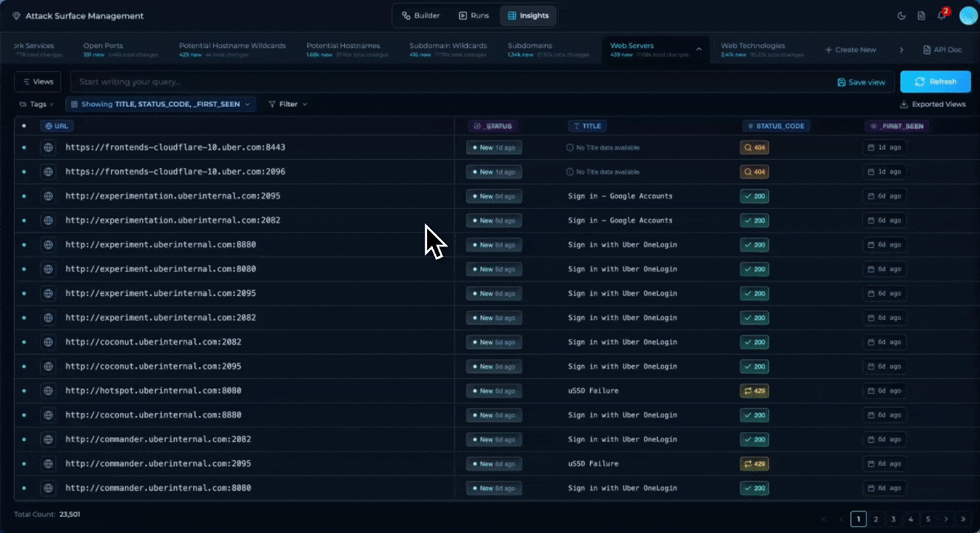980x533 pixels.
Task: Select row dot for experimentation.uberinternal.com:2095
Action: (x=24, y=196)
